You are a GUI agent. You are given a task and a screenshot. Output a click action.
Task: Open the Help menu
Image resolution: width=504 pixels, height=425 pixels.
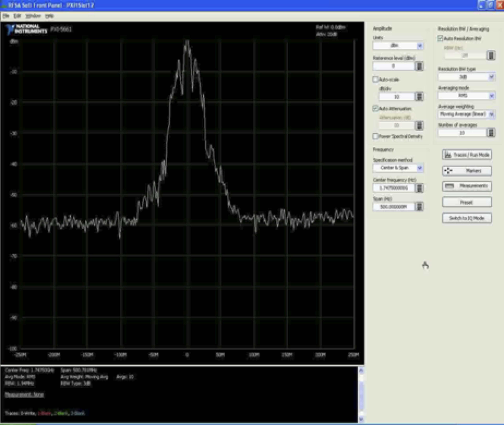[49, 16]
